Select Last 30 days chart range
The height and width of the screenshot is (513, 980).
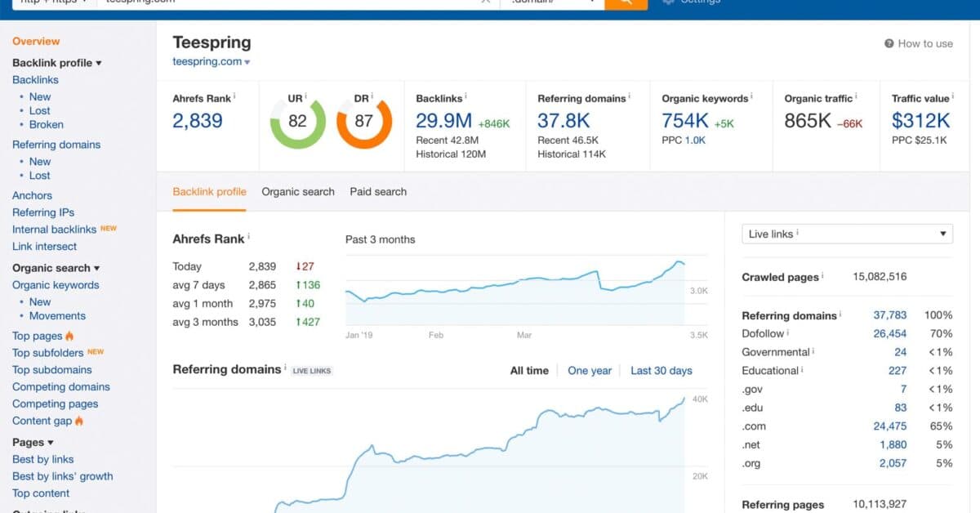(661, 371)
